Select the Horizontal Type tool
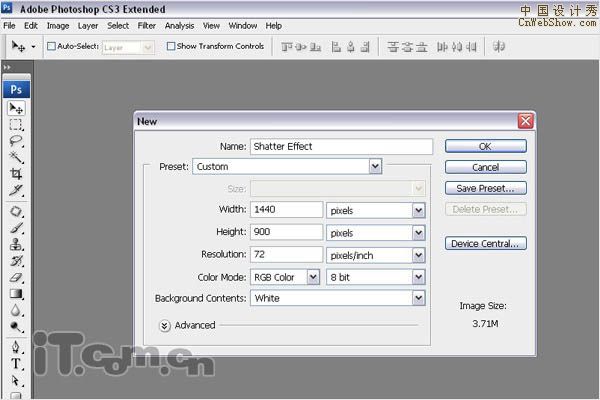The image size is (600, 400). click(16, 364)
